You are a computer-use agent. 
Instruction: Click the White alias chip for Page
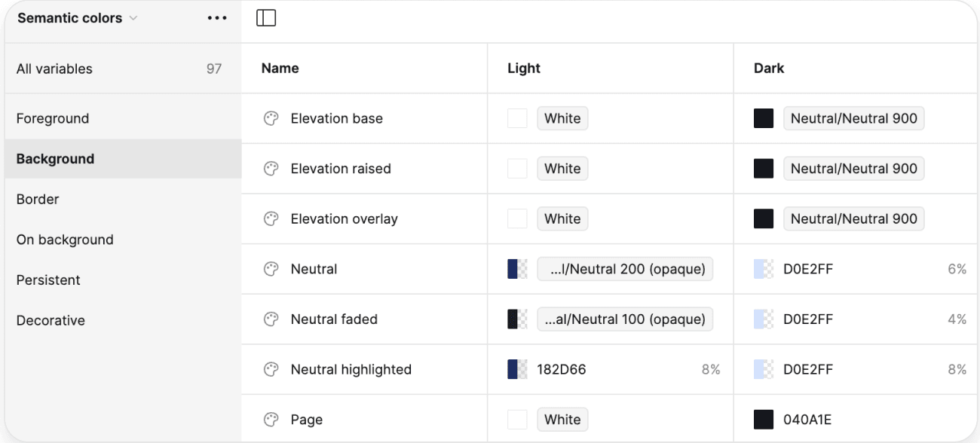point(562,420)
